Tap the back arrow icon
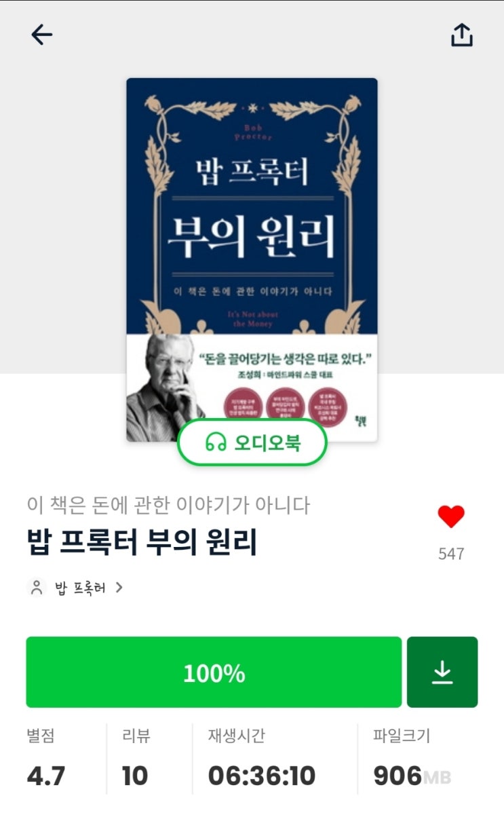 pos(41,35)
